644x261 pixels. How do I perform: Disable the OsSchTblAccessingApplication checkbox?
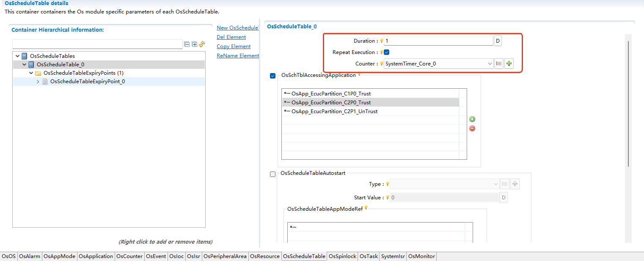click(273, 76)
